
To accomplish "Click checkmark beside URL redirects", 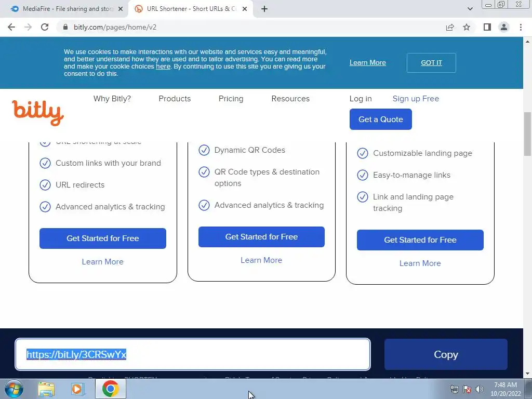I will coord(45,185).
